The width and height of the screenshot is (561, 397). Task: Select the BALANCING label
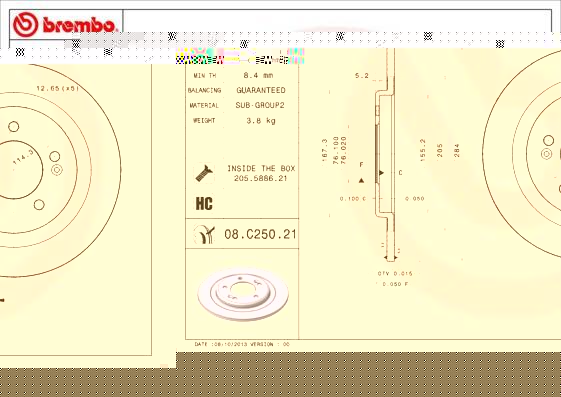204,90
